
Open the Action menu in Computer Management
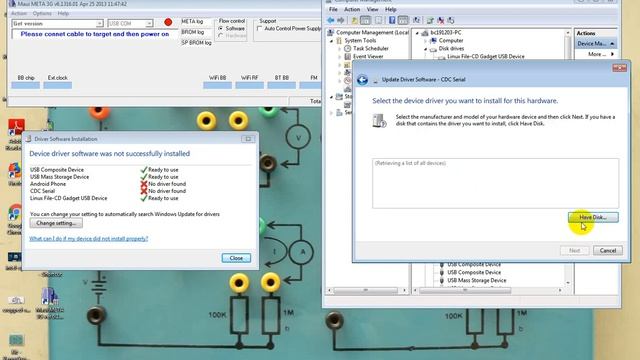(x=352, y=9)
